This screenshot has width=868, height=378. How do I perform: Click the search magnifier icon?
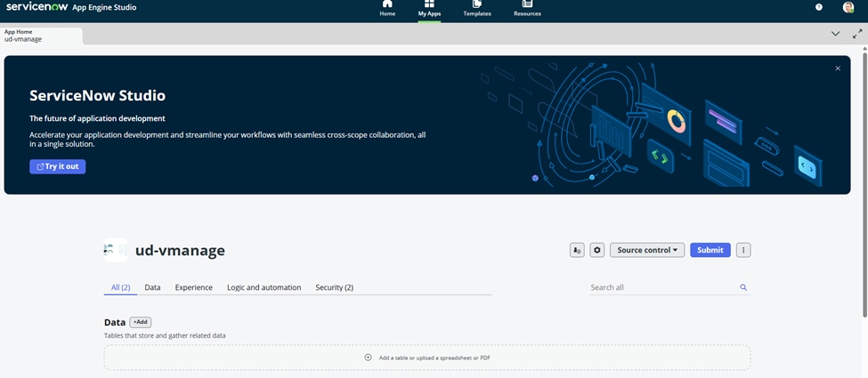coord(743,288)
